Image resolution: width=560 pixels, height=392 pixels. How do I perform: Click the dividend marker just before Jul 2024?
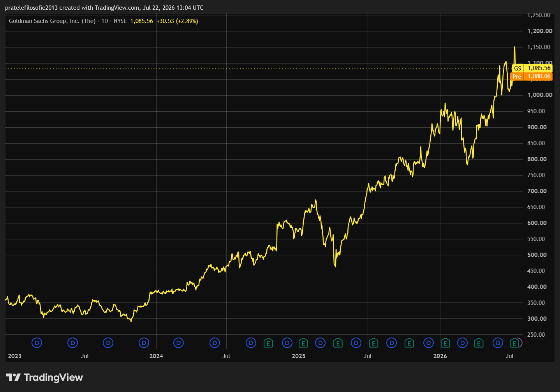(215, 343)
